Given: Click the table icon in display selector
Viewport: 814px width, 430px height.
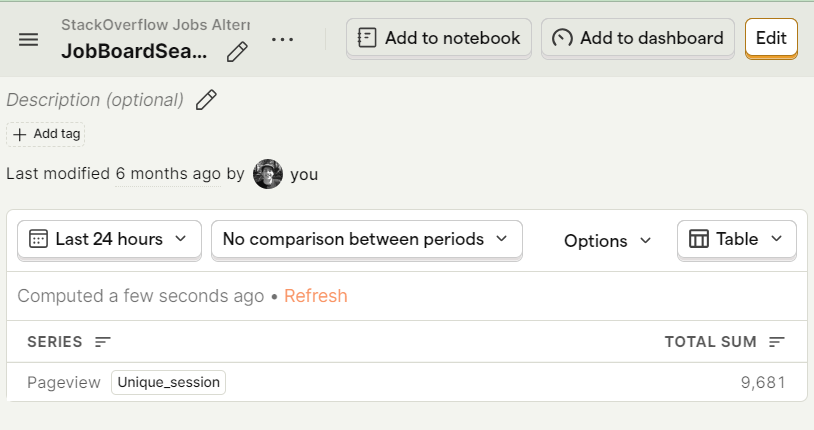Looking at the screenshot, I should pos(699,239).
